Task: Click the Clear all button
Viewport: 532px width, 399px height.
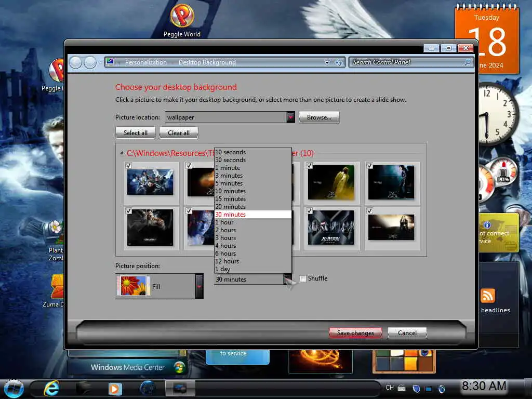Action: [x=179, y=133]
